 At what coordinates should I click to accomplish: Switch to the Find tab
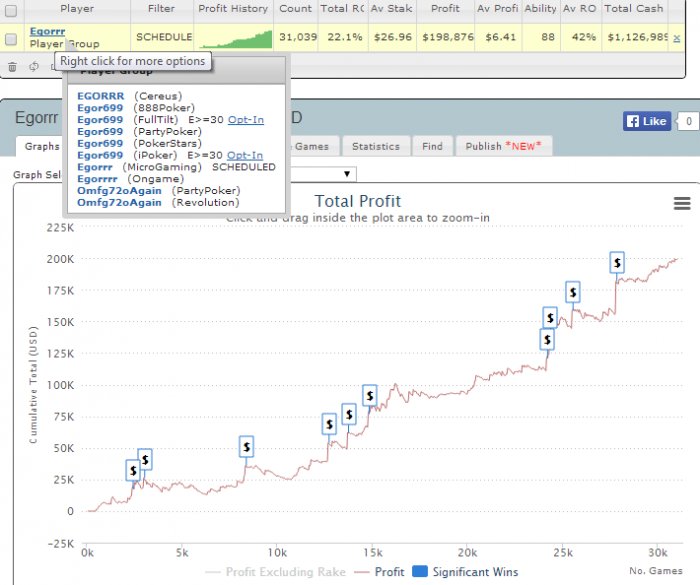point(432,146)
